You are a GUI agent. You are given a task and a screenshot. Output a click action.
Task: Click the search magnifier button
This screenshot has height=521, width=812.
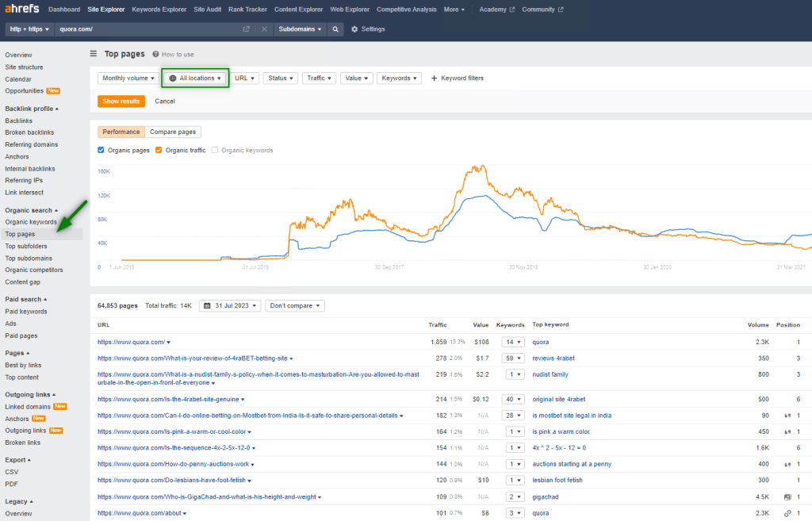(x=335, y=29)
